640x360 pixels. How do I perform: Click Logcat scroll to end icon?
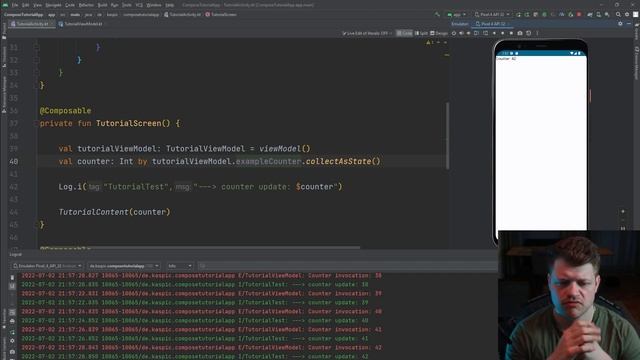(x=12, y=286)
